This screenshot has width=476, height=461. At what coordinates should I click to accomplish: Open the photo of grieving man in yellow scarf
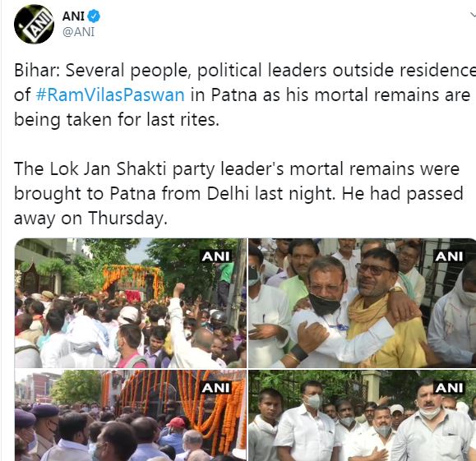363,303
